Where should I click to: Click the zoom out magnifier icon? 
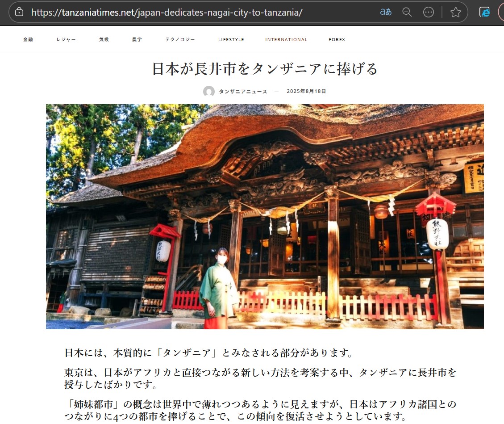pyautogui.click(x=407, y=12)
